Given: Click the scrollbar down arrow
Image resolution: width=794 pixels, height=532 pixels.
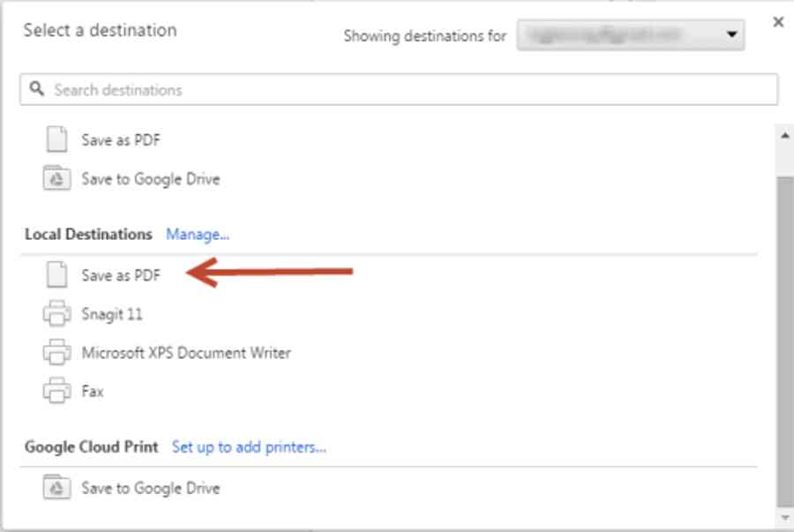Looking at the screenshot, I should [x=785, y=517].
